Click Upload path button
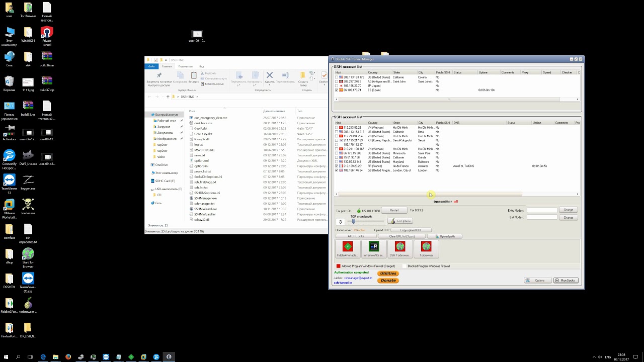 [444, 236]
